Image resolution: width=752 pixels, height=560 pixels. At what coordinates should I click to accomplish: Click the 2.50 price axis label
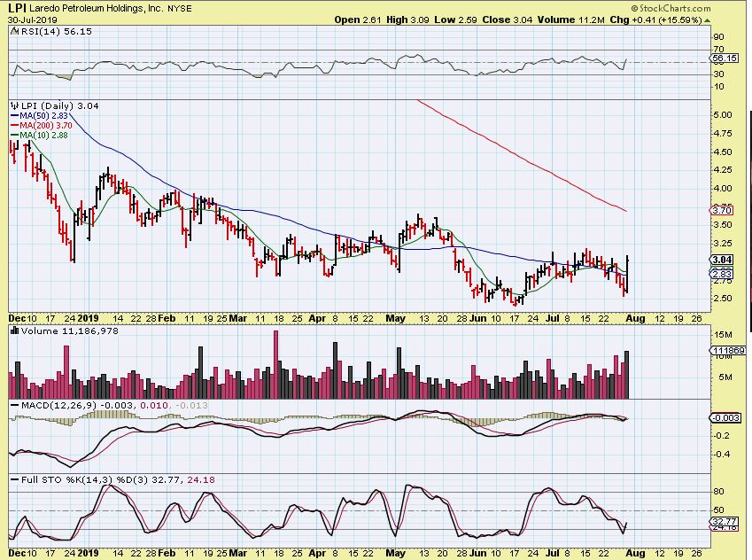tap(723, 298)
